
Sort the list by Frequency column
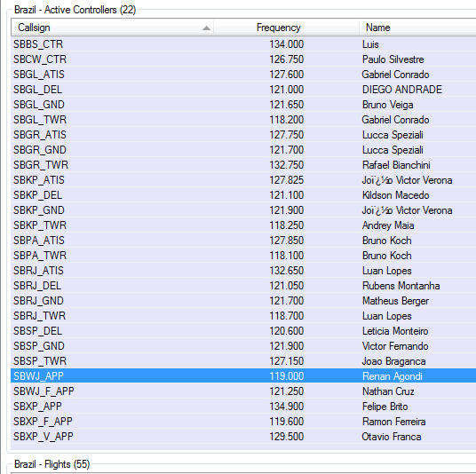pyautogui.click(x=286, y=28)
